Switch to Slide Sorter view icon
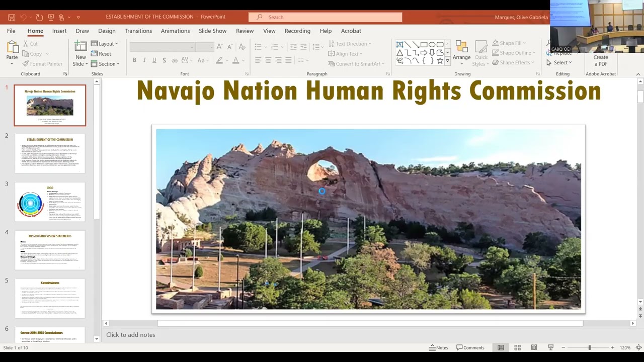Viewport: 644px width, 362px height. (517, 347)
